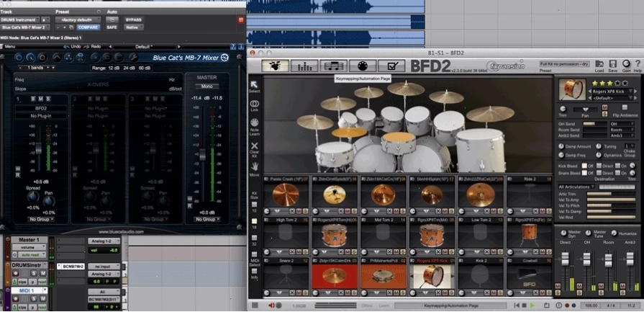Open the All Articulations dropdown

[576, 187]
